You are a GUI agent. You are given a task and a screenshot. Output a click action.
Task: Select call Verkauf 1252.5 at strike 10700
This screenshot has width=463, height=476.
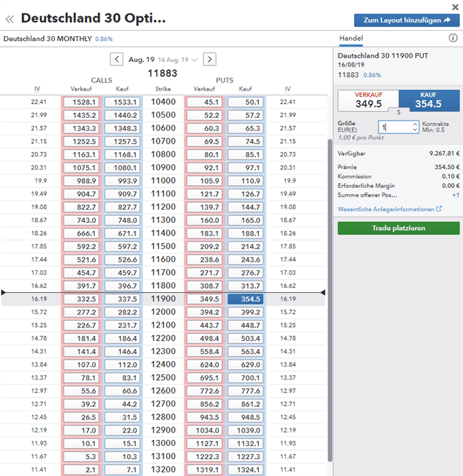(x=82, y=142)
